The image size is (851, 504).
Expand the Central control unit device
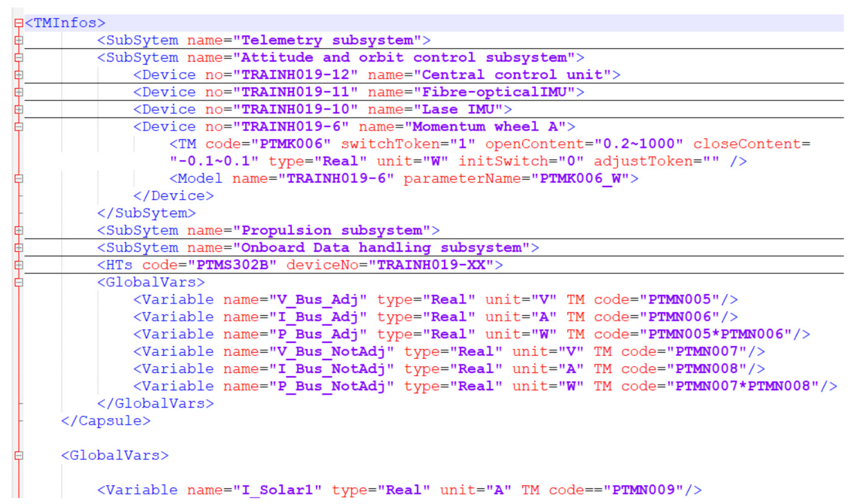(19, 75)
